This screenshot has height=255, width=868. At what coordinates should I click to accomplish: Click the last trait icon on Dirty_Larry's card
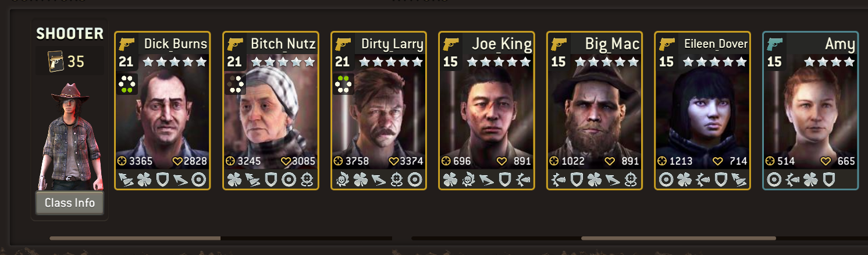click(415, 180)
